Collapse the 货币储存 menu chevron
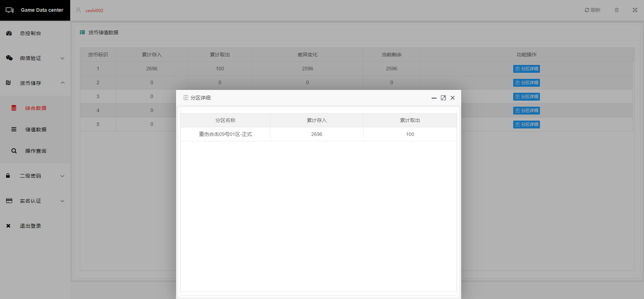This screenshot has height=299, width=644. tap(62, 83)
